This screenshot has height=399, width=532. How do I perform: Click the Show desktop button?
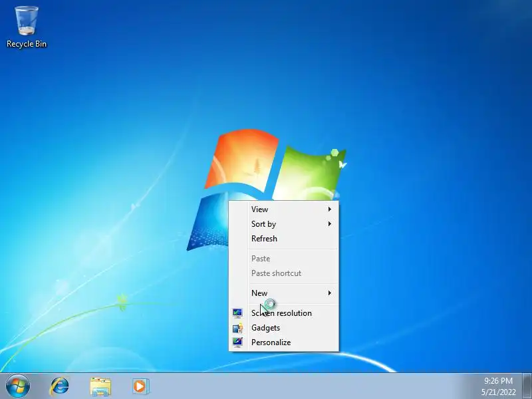click(x=527, y=386)
